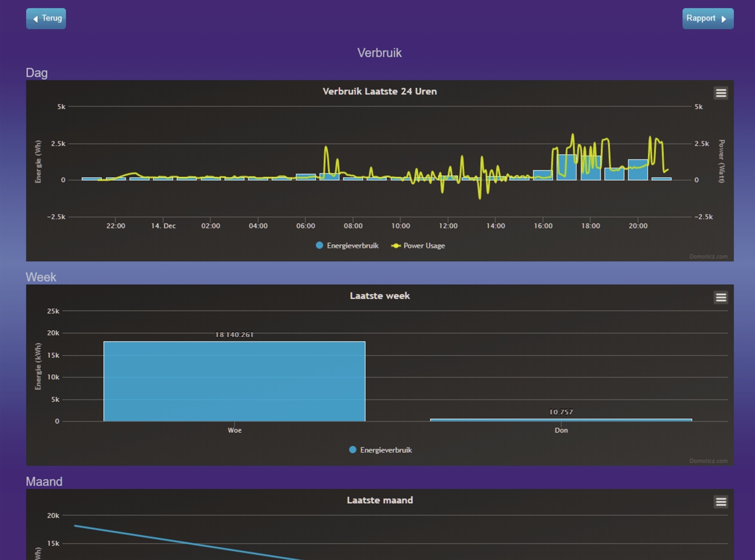Open the Dag chart hamburger menu
Screen dimensions: 755x560
tap(721, 93)
